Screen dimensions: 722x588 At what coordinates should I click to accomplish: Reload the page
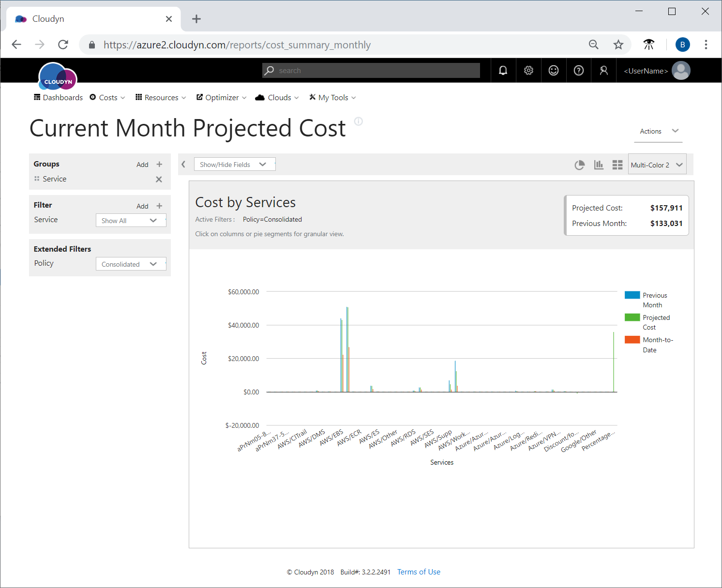pos(63,45)
